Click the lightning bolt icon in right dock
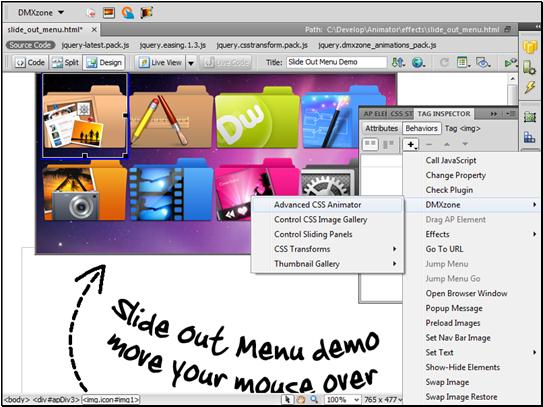This screenshot has height=407, width=543. coord(529,87)
